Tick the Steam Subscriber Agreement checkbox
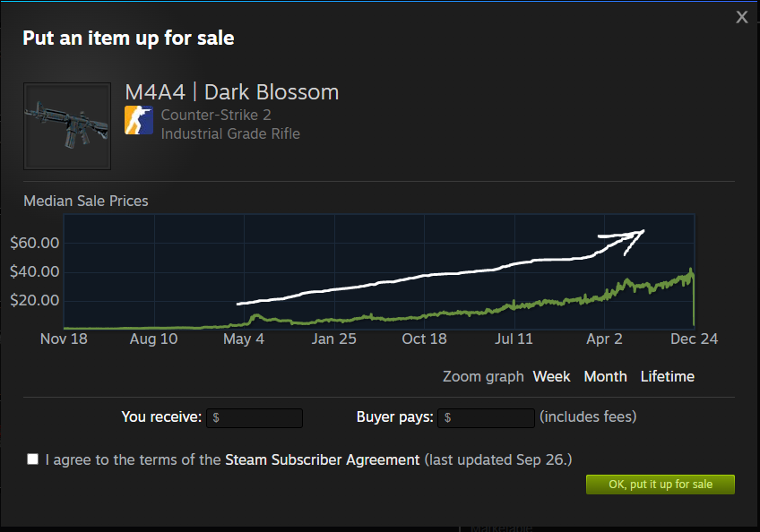 tap(33, 459)
